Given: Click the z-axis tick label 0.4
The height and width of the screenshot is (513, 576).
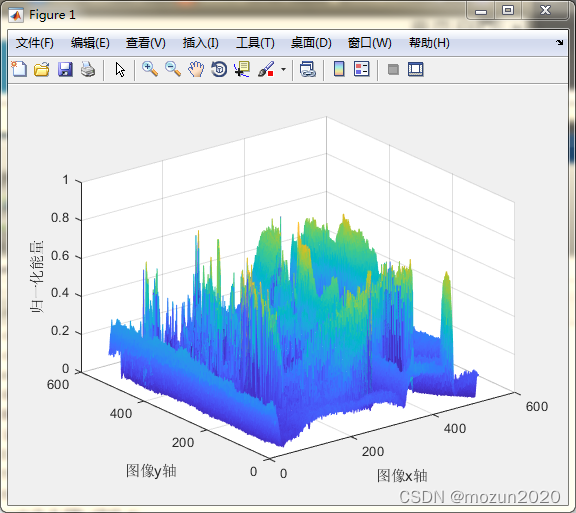Looking at the screenshot, I should coord(60,293).
